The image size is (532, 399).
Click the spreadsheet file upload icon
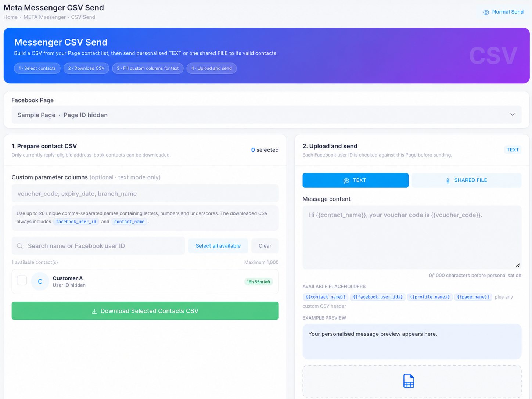409,381
